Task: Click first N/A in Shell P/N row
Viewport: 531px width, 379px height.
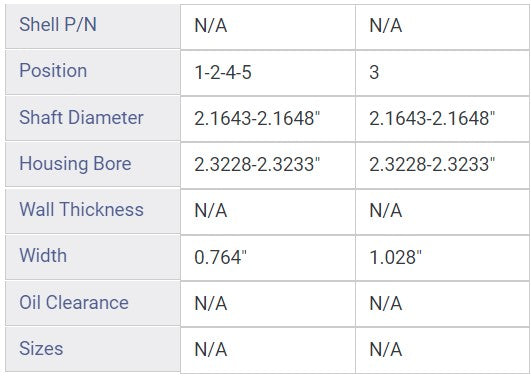Action: pyautogui.click(x=211, y=26)
